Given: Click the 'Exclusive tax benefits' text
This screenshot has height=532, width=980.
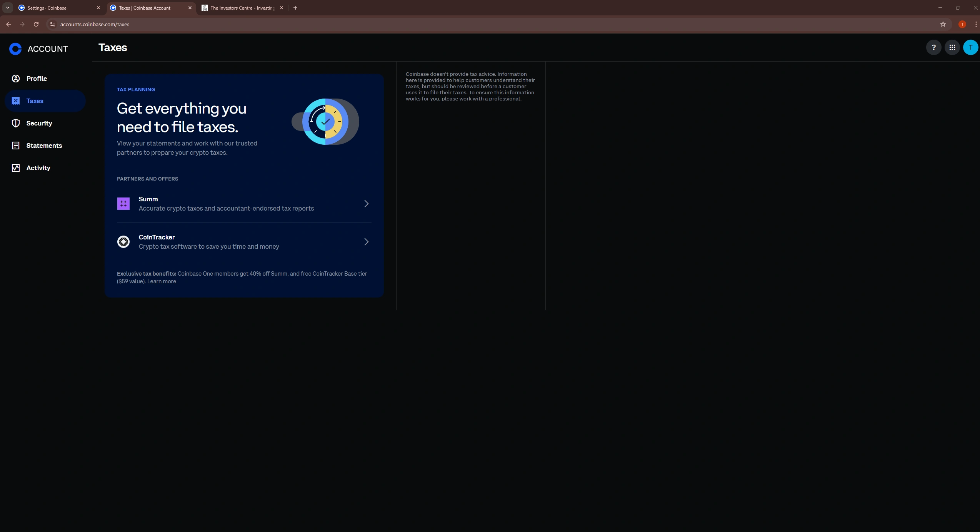Looking at the screenshot, I should coord(147,274).
